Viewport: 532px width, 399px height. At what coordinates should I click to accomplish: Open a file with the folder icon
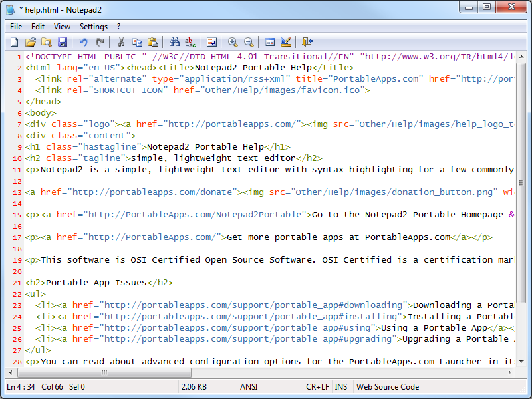(x=30, y=42)
